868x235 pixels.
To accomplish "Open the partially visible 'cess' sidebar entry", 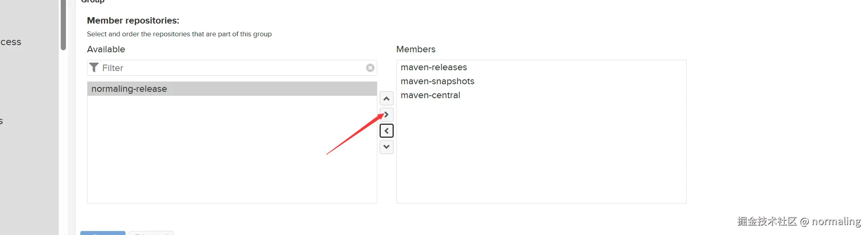I will (11, 42).
